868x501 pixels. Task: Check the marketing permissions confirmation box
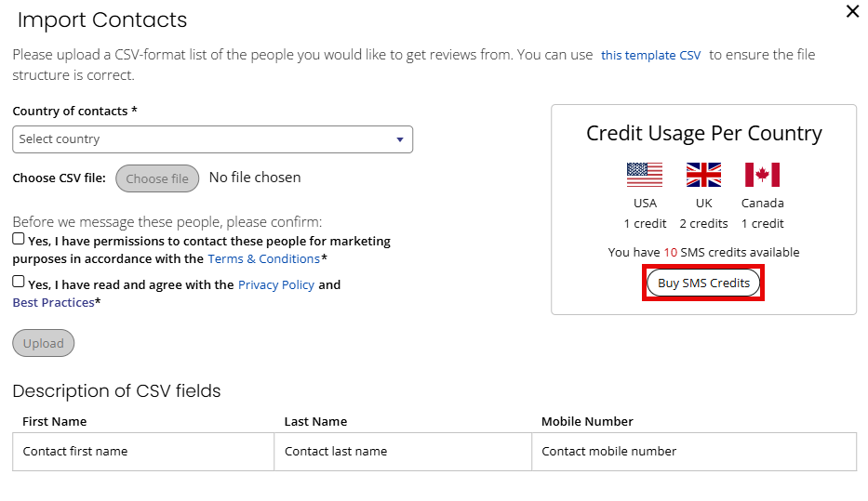tap(19, 239)
